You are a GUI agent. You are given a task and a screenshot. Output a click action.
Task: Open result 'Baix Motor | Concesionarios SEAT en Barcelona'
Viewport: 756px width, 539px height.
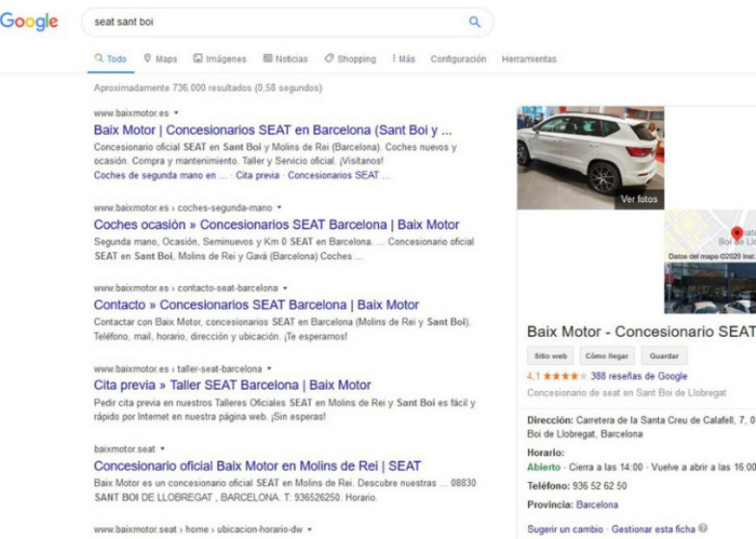point(273,130)
